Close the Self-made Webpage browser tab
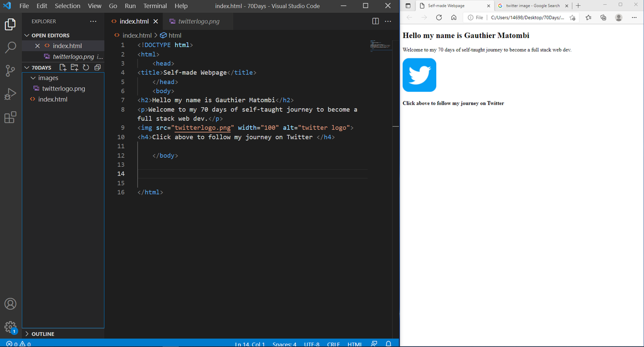 point(488,5)
